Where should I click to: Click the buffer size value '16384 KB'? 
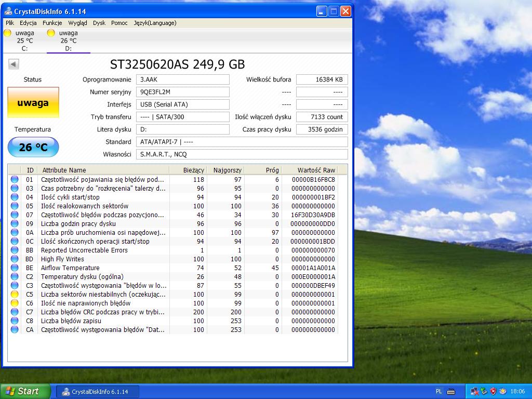(x=322, y=79)
